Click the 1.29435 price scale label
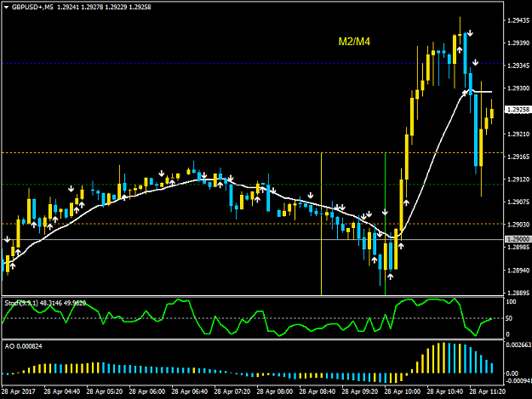Viewport: 532px width, 399px height. coord(518,20)
